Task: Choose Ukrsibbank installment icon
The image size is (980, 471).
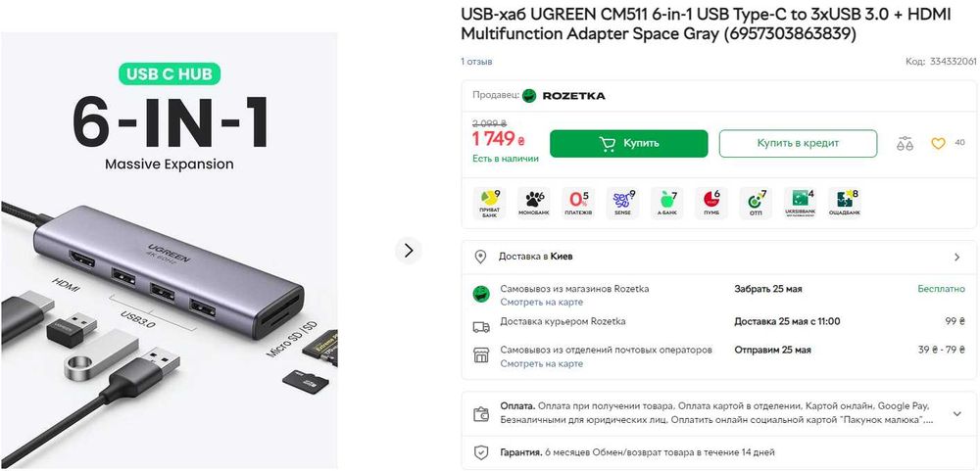Action: (800, 203)
